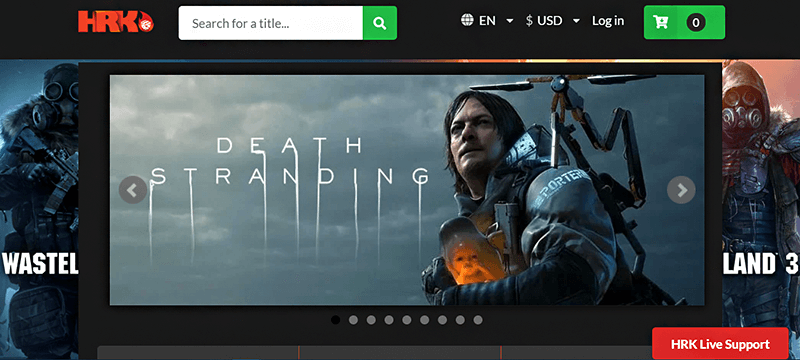Image resolution: width=800 pixels, height=360 pixels.
Task: Select the second carousel dot
Action: (x=353, y=320)
